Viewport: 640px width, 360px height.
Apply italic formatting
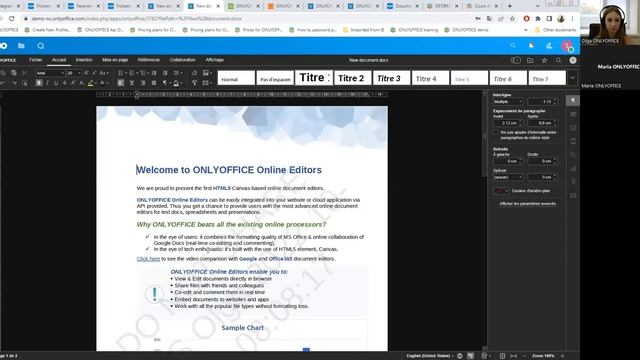pos(47,83)
